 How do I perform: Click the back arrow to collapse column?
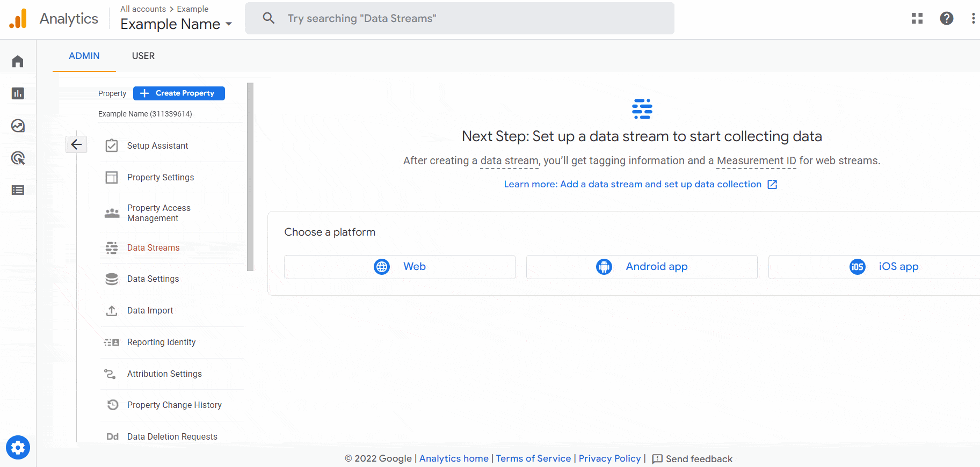tap(76, 144)
